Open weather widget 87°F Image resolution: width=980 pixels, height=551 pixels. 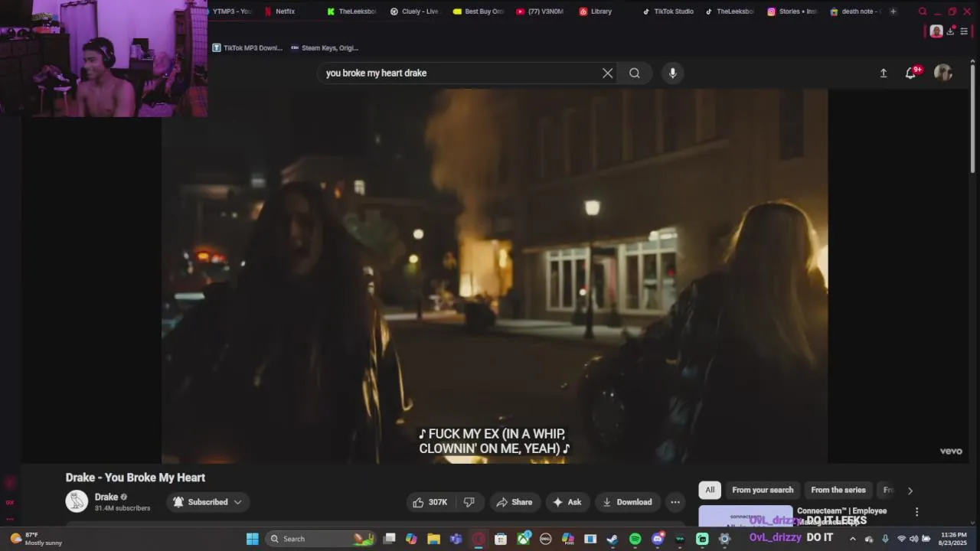[x=36, y=539]
